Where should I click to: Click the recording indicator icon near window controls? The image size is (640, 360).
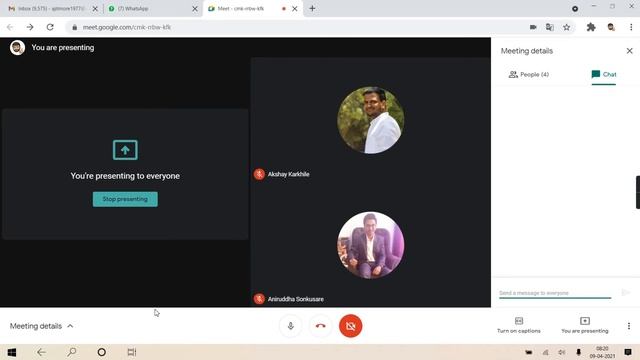[575, 9]
